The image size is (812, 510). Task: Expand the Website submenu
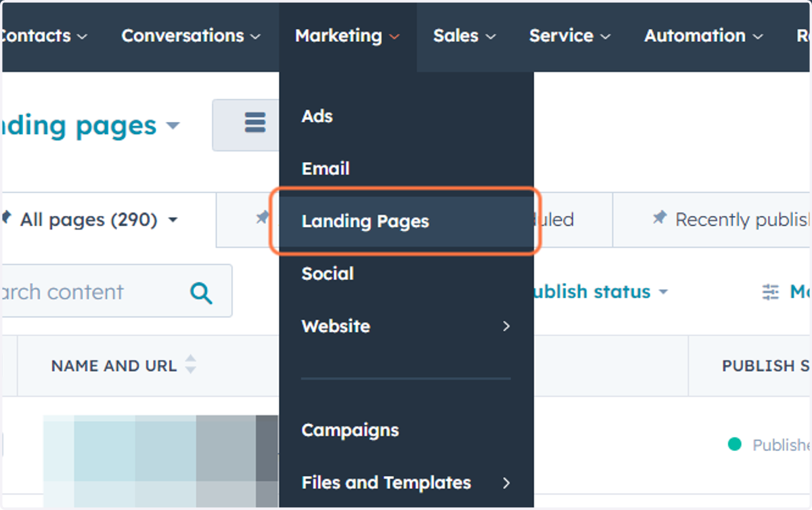pos(406,326)
